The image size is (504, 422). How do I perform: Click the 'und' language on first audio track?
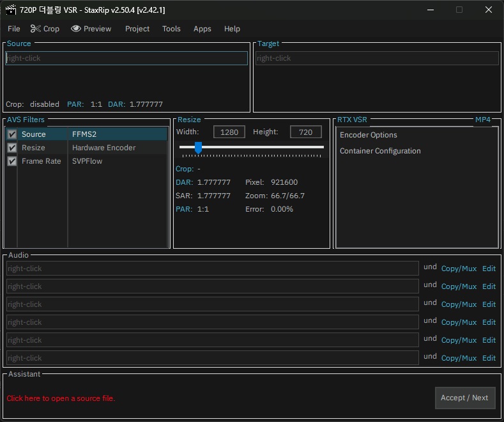[x=430, y=267]
